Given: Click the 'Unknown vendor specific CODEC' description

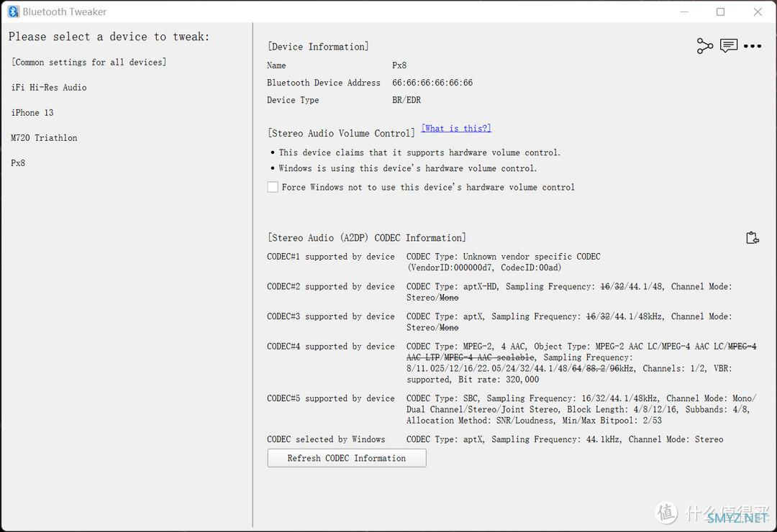Looking at the screenshot, I should click(x=532, y=257).
